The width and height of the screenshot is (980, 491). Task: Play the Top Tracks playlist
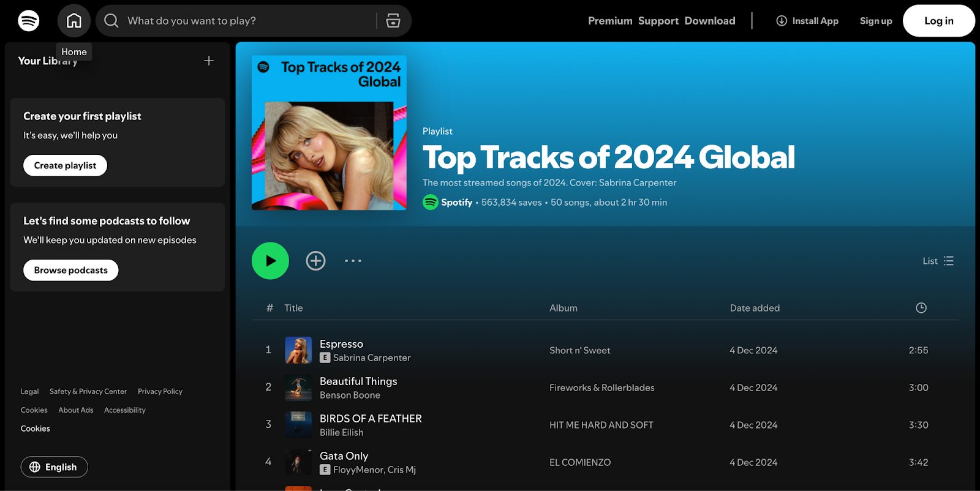point(270,261)
